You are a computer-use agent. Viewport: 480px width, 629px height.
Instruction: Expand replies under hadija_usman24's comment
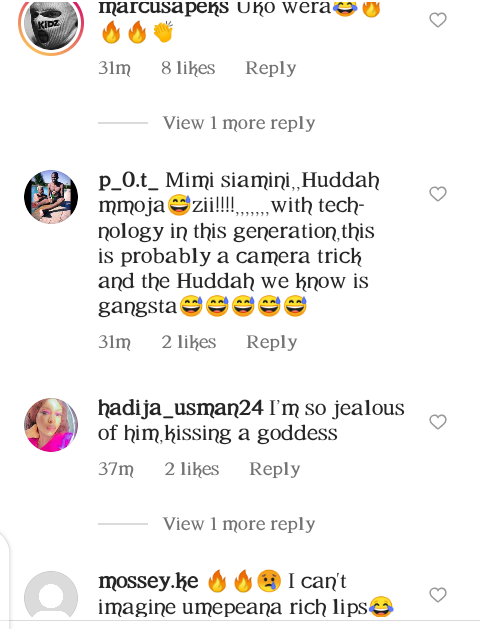tap(239, 524)
